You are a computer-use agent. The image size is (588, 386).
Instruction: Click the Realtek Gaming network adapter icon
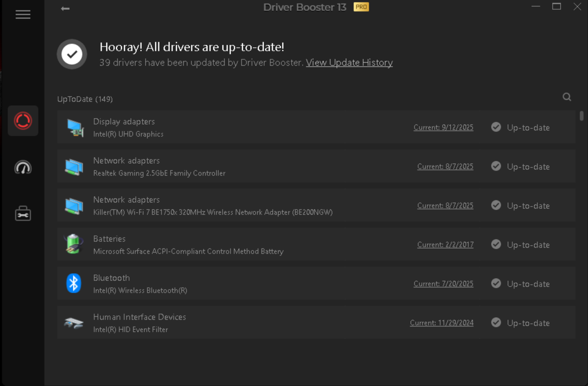(x=74, y=167)
